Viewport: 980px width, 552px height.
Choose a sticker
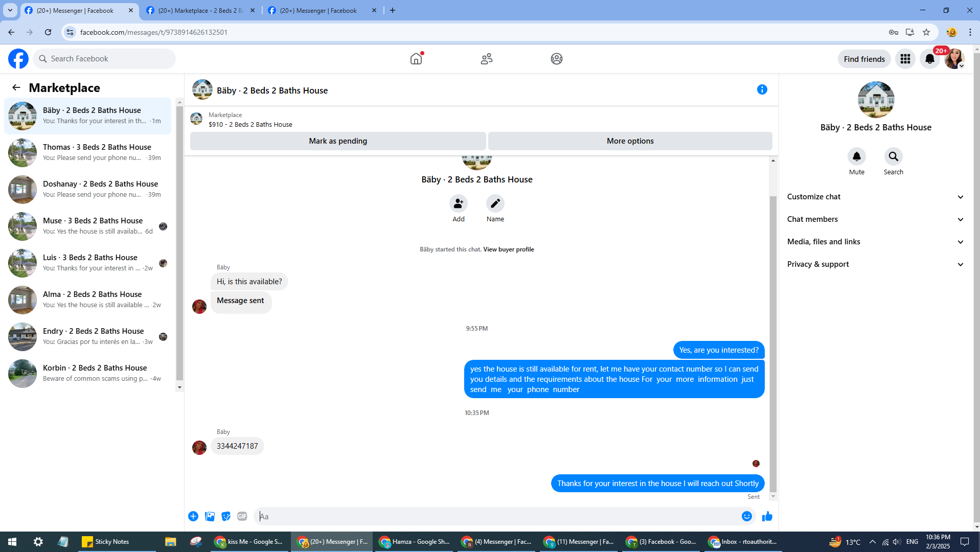(226, 516)
